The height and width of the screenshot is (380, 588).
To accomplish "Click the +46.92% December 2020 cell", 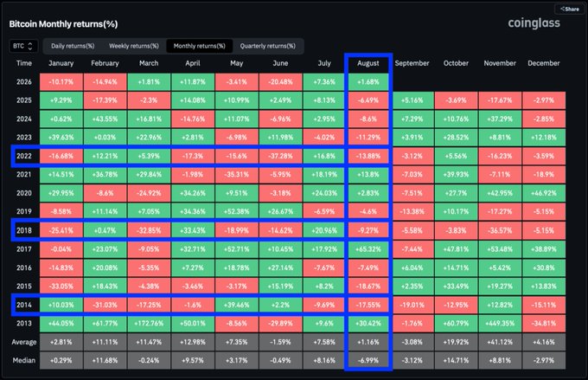I will pos(544,193).
